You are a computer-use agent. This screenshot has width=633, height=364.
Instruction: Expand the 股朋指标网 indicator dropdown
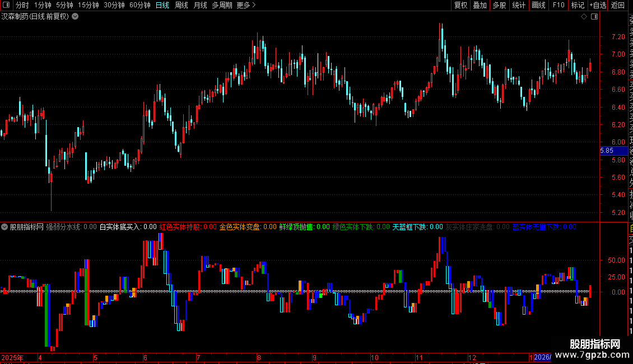(x=4, y=227)
